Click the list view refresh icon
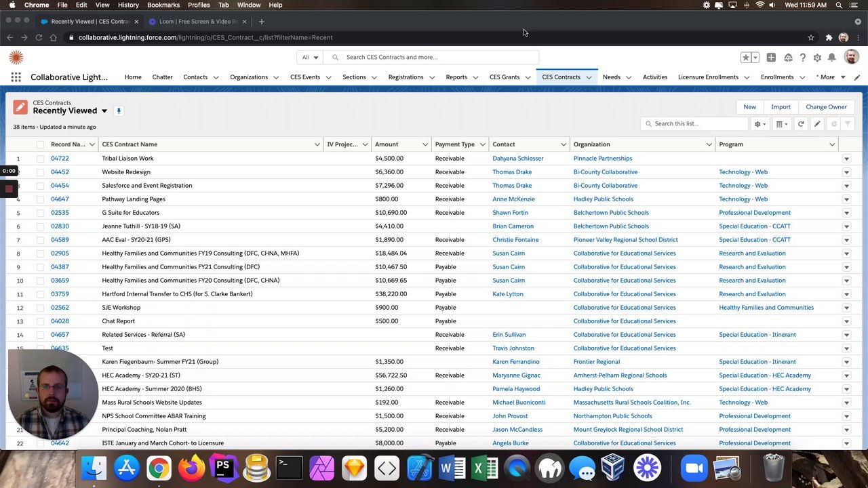 click(801, 124)
